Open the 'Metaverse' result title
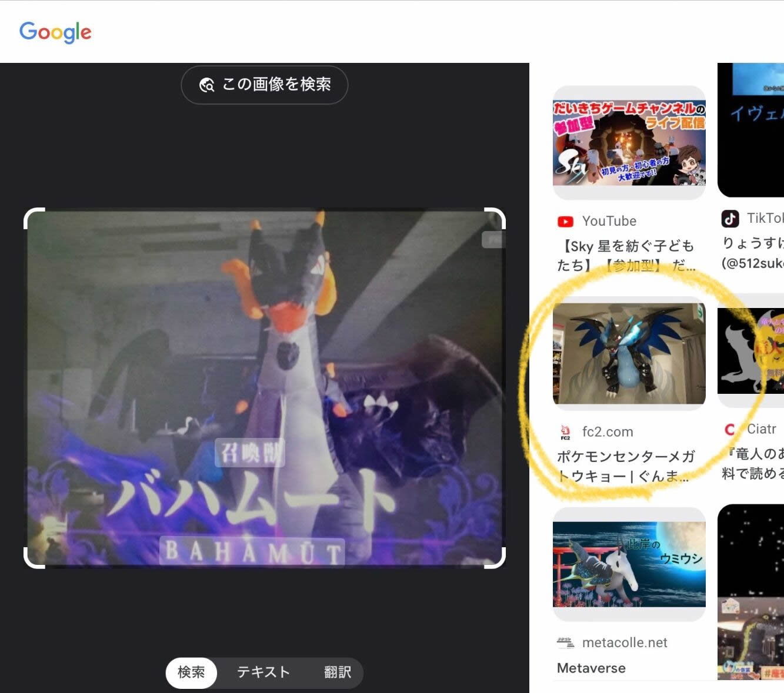This screenshot has width=784, height=693. tap(591, 668)
